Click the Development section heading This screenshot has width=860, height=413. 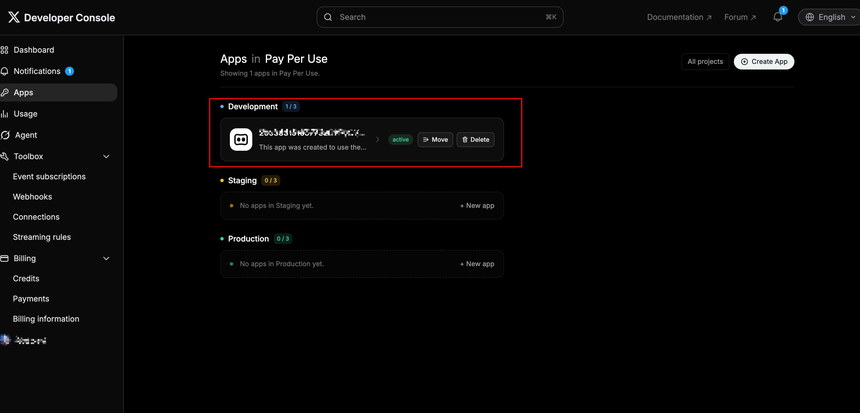point(253,106)
